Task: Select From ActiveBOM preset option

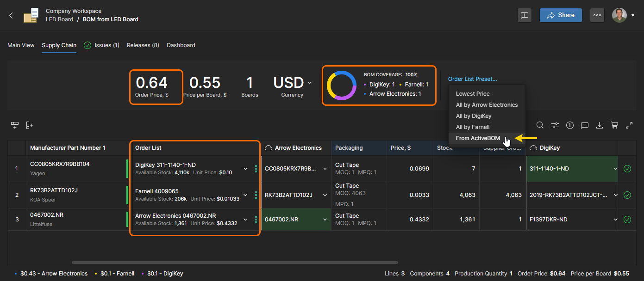Action: coord(477,138)
